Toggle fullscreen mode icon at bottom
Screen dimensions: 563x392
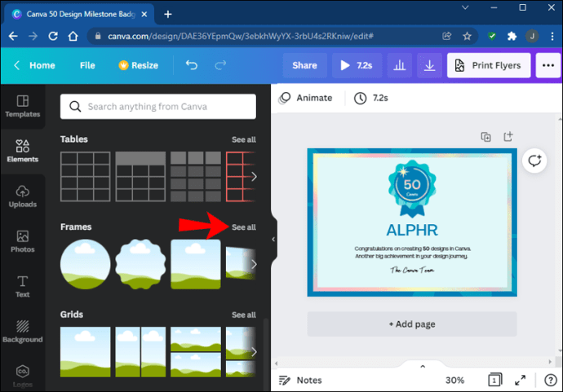[x=520, y=380]
